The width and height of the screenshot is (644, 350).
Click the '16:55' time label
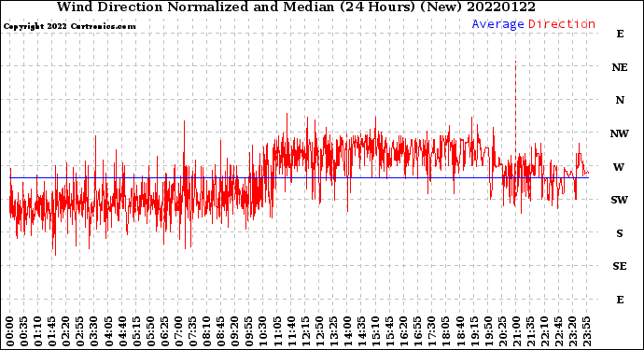pos(418,332)
